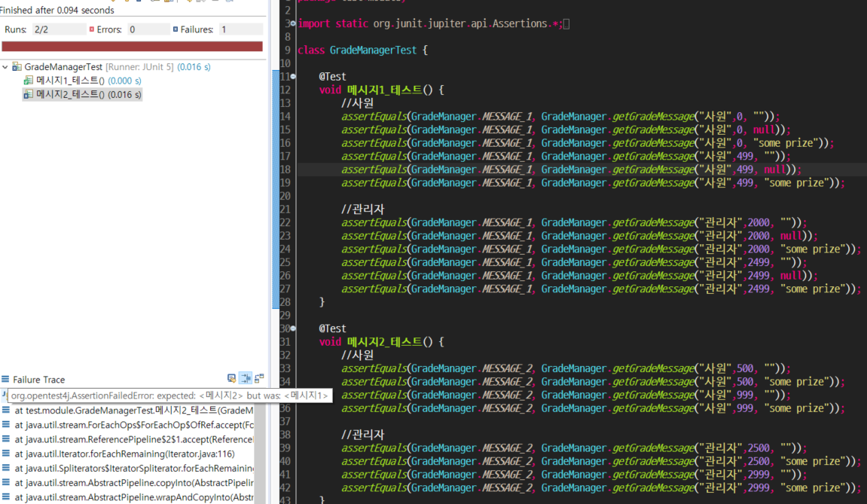This screenshot has height=504, width=867.
Task: Click method name 메시지1_테스트 on line 12
Action: [x=384, y=90]
